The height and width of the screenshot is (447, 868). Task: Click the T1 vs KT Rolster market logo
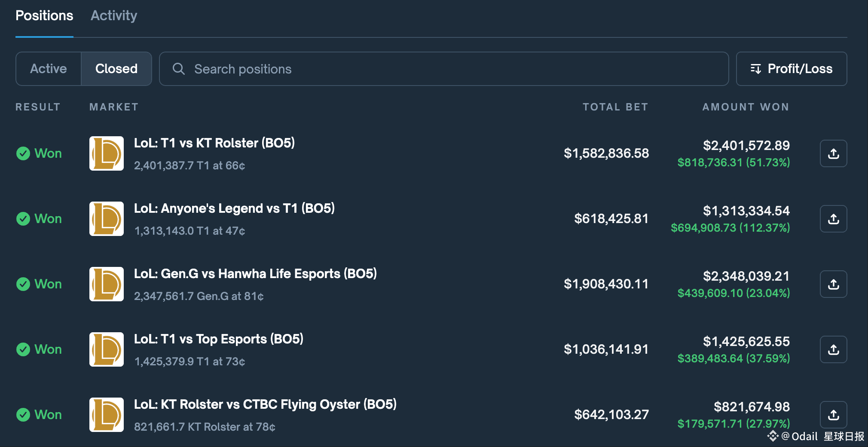[107, 153]
